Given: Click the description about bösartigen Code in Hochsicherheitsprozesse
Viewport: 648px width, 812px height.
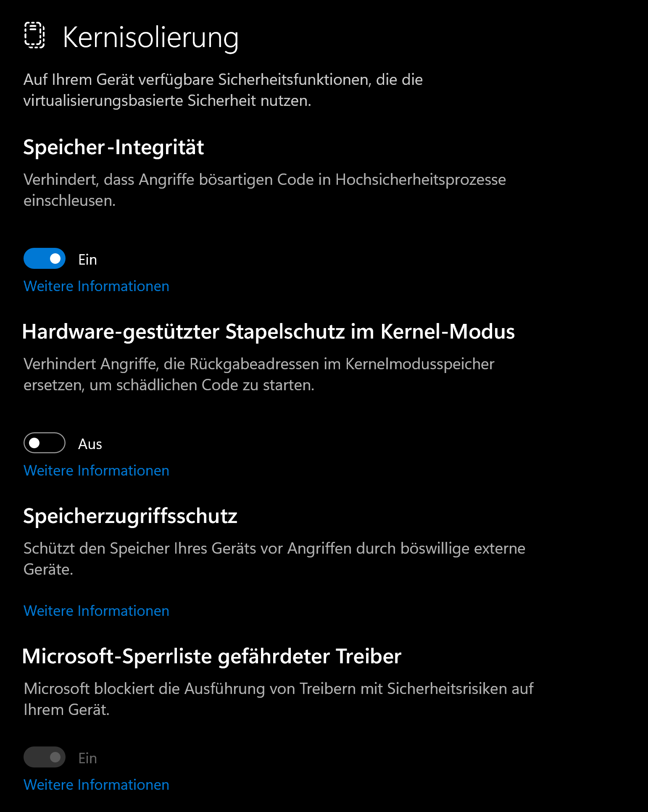Looking at the screenshot, I should pyautogui.click(x=265, y=190).
